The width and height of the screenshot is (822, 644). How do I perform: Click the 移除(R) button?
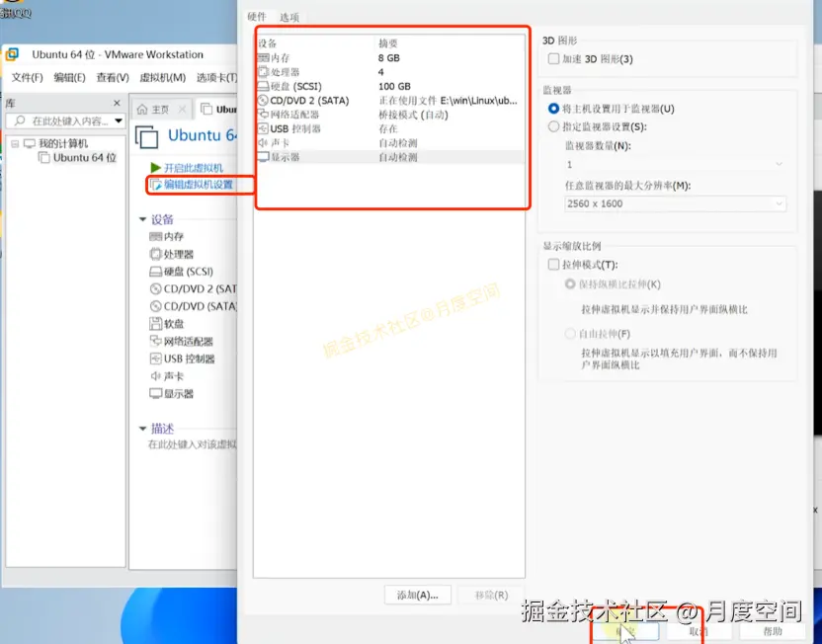[491, 596]
